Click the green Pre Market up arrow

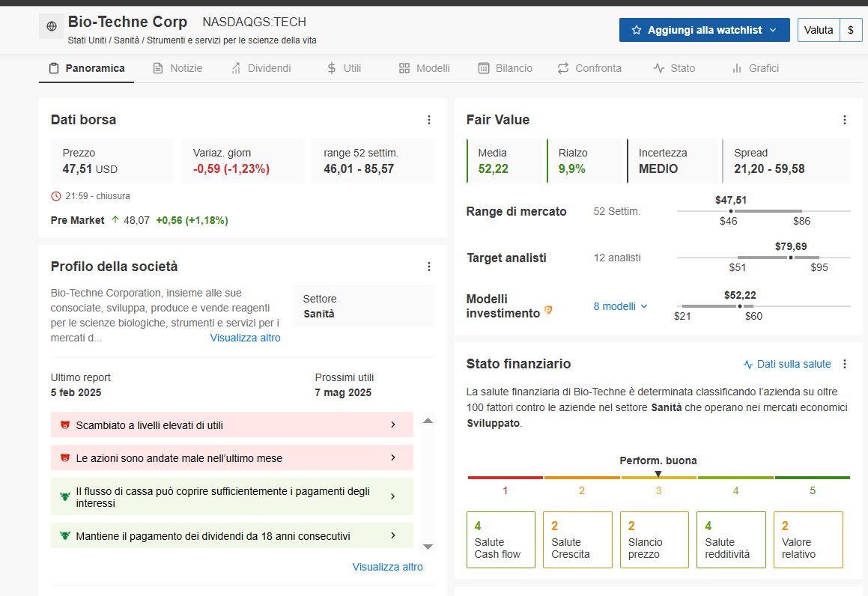115,219
